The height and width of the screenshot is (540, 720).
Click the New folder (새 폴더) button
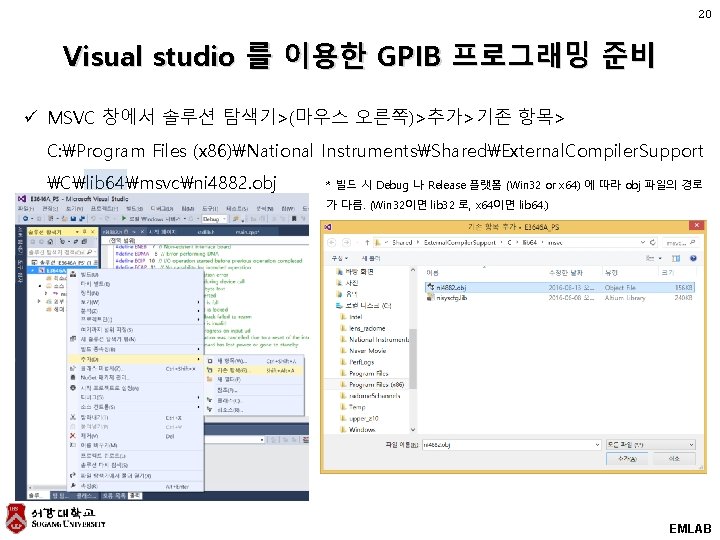tap(371, 259)
